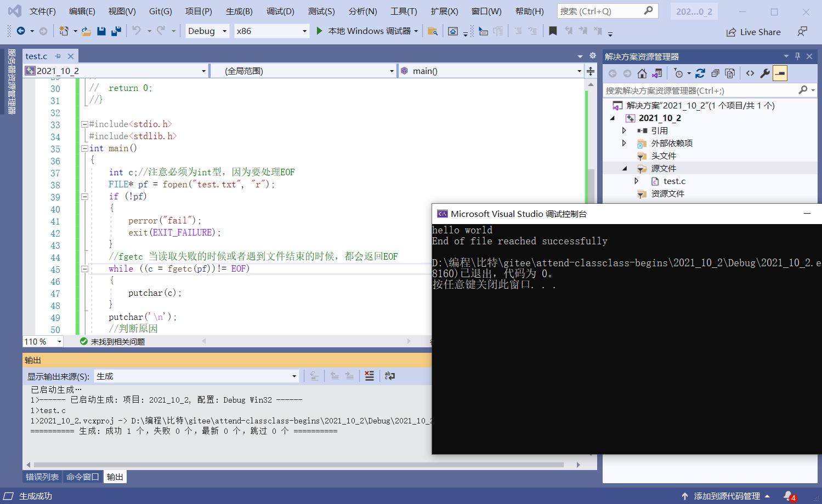Click the Open File folder icon
Screen dimensions: 822x504
coord(86,31)
